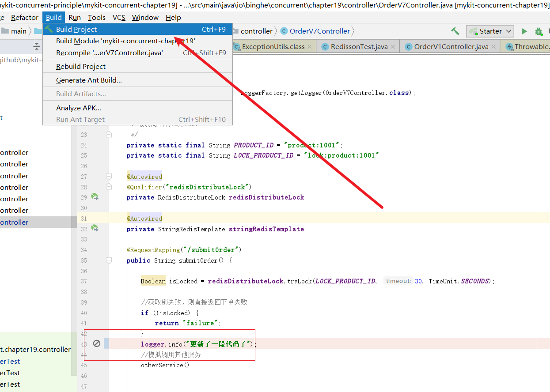550x392 pixels.
Task: Collapse the submitOrder method fold marker
Action: pos(109,260)
